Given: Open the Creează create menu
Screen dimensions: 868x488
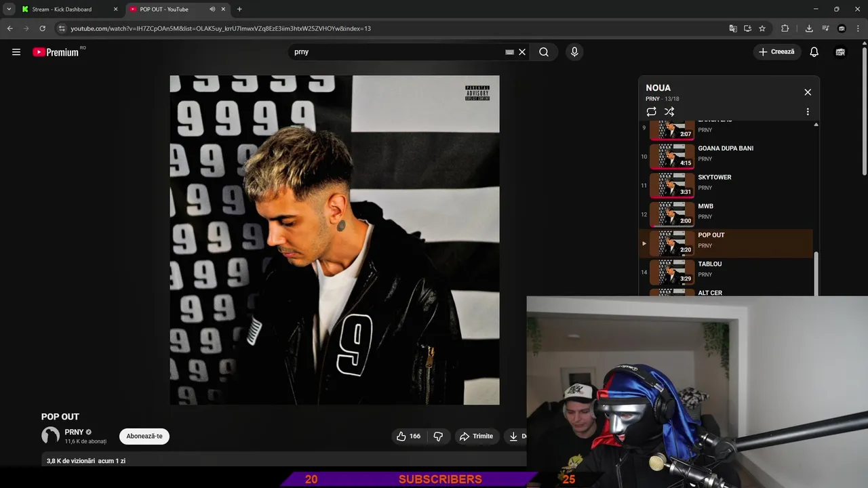Looking at the screenshot, I should tap(777, 52).
